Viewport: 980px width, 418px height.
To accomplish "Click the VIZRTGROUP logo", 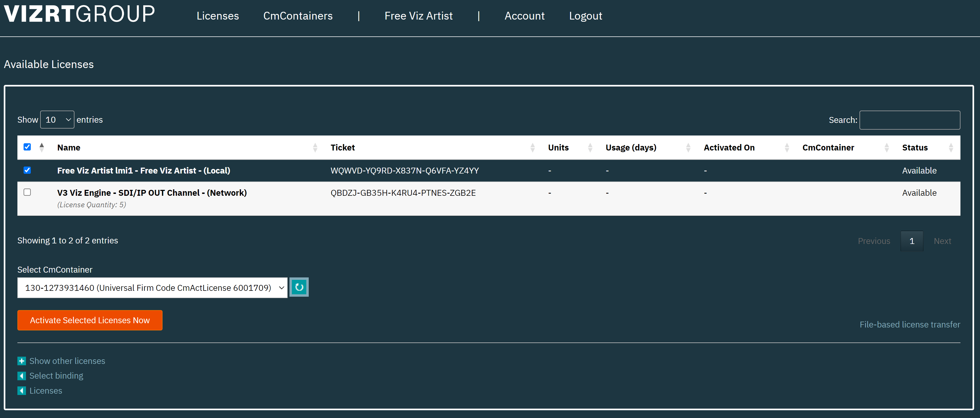I will (79, 14).
